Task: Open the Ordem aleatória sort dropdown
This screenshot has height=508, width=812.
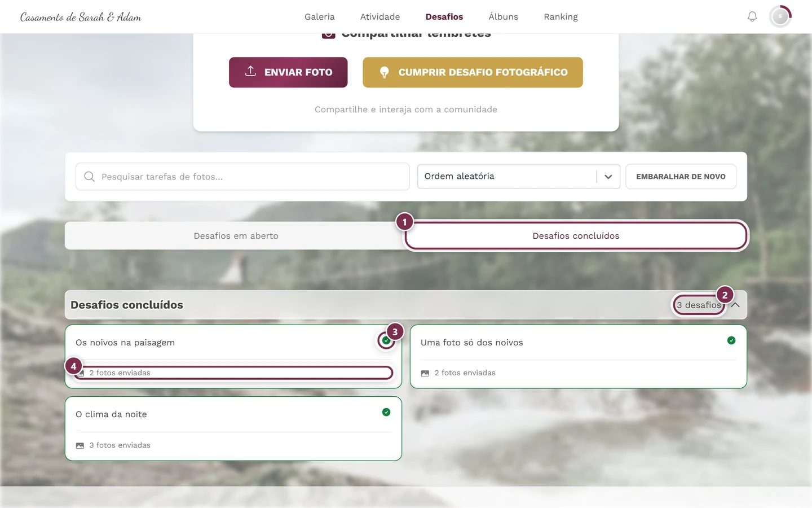Action: pos(519,177)
